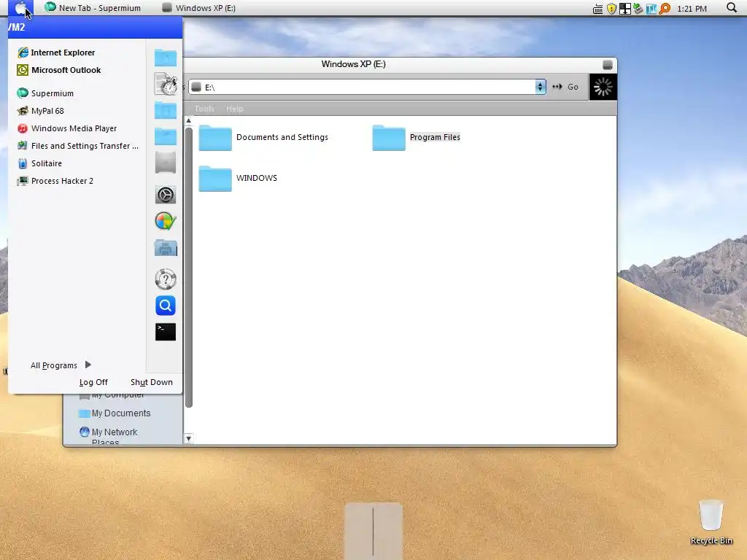The height and width of the screenshot is (560, 747).
Task: Click the Go button beside address bar
Action: pos(565,87)
